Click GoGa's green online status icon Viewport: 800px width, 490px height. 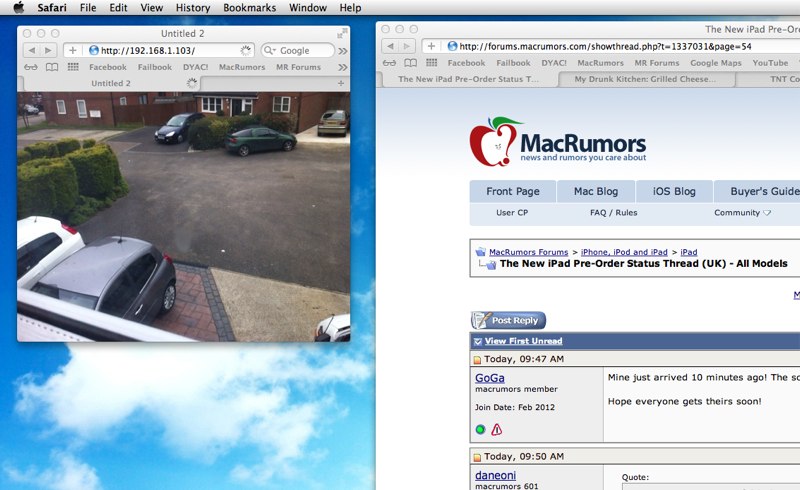(x=480, y=430)
